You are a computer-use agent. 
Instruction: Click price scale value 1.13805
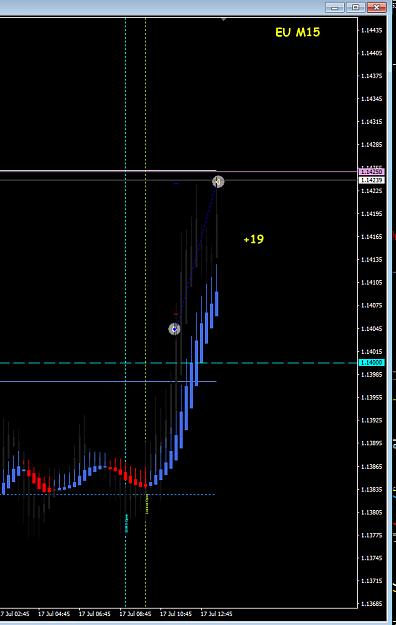click(371, 513)
